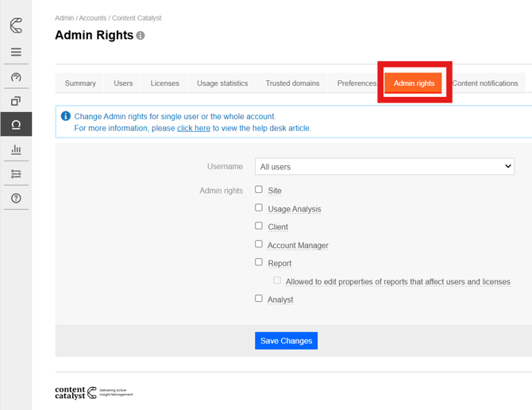532x410 pixels.
Task: Enable the Site admin right checkbox
Action: click(259, 190)
